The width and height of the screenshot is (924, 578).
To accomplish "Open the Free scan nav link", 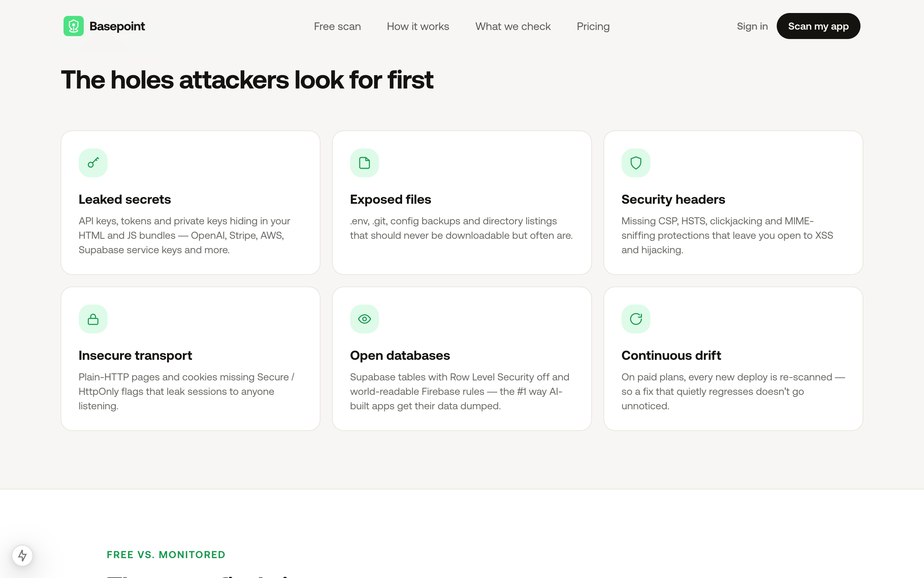I will tap(337, 26).
